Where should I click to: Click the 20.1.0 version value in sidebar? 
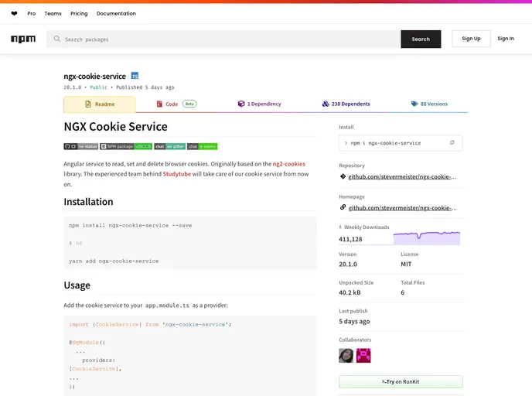click(348, 265)
